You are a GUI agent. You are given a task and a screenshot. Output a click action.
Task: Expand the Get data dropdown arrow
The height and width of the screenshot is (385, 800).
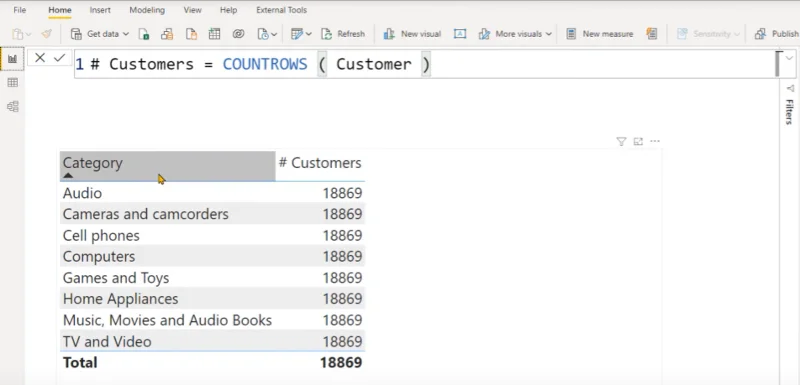(126, 34)
